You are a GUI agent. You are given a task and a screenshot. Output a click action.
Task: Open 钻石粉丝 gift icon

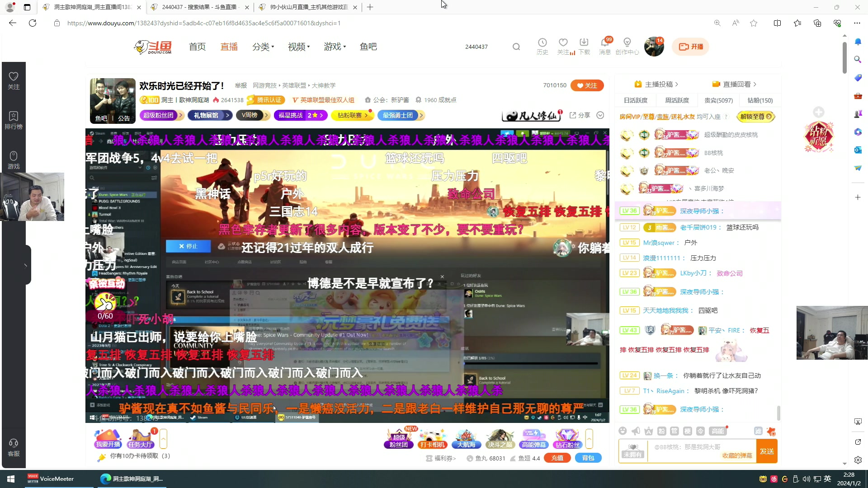567,438
